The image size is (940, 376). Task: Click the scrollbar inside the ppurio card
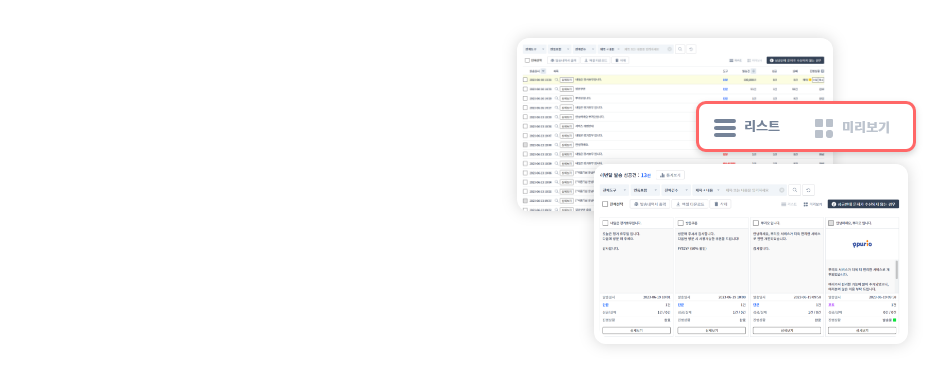[x=897, y=269]
